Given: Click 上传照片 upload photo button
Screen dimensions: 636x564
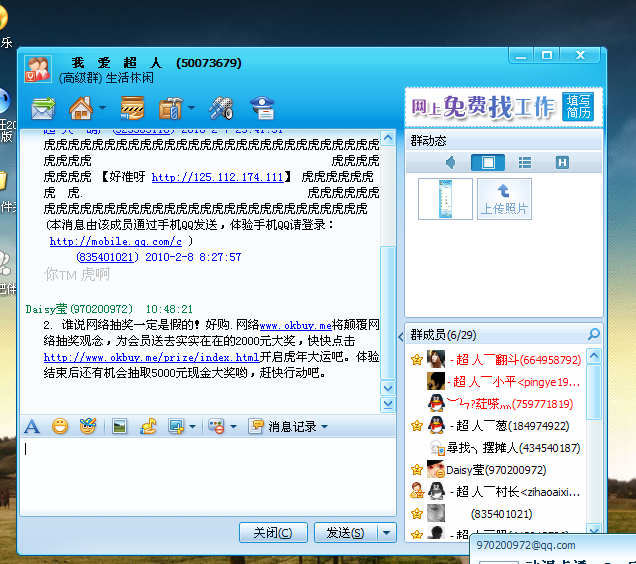Looking at the screenshot, I should [504, 199].
